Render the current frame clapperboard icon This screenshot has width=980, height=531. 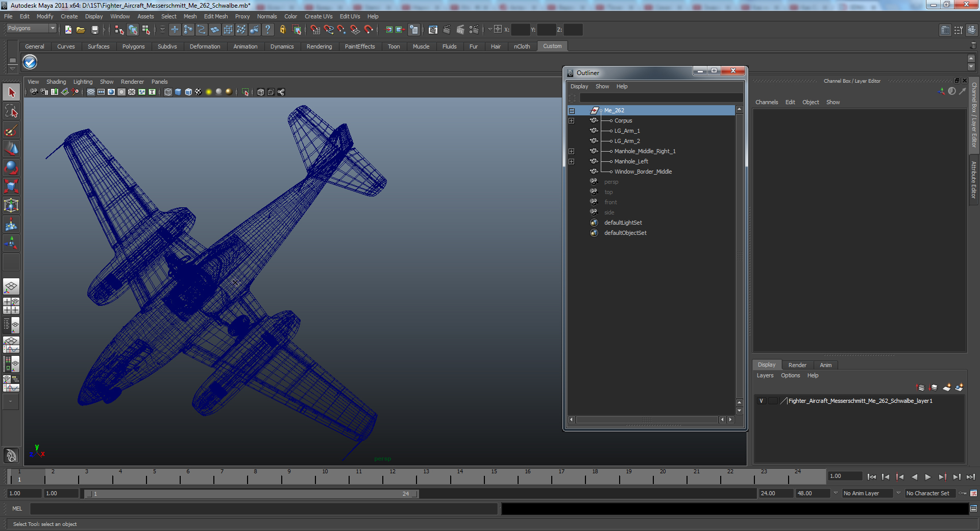[x=447, y=30]
